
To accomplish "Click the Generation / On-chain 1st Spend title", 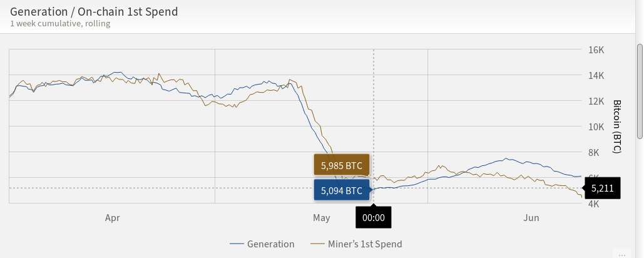I will point(94,11).
